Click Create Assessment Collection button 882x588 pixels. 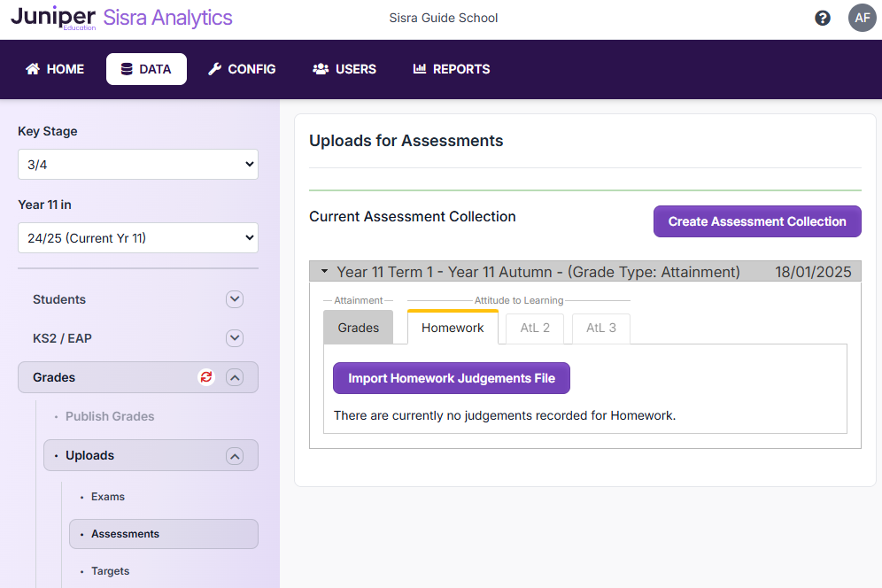(x=756, y=221)
